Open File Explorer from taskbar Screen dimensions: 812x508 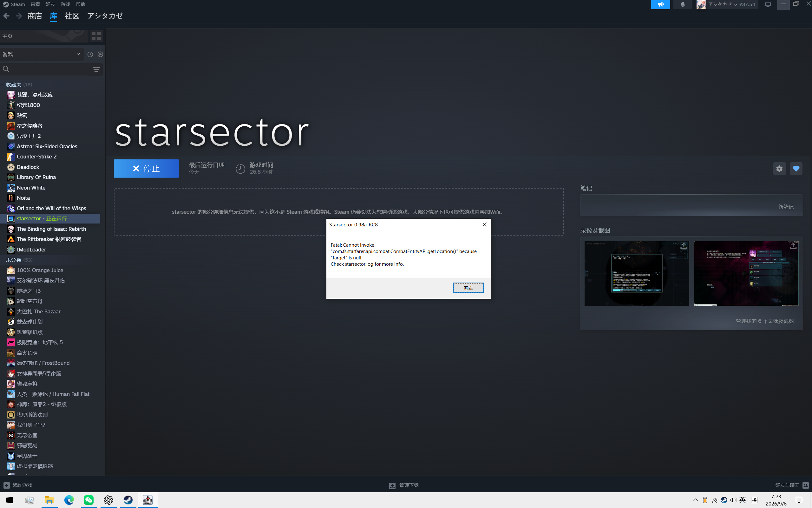[x=49, y=500]
